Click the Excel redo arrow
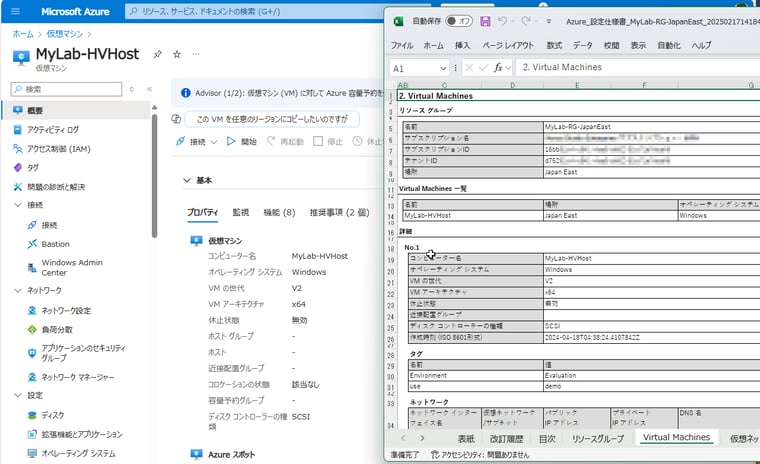The image size is (760, 464). coord(526,21)
